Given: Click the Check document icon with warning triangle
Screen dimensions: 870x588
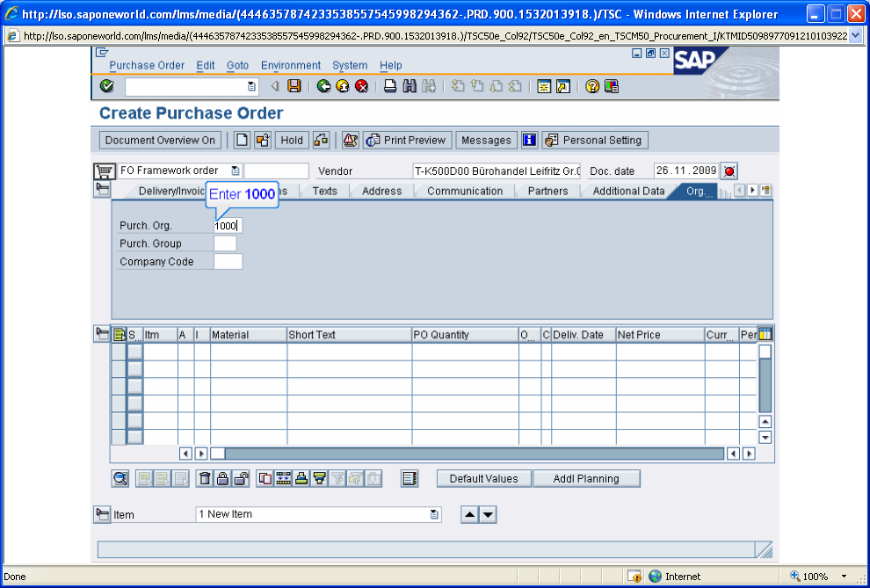Looking at the screenshot, I should point(350,140).
